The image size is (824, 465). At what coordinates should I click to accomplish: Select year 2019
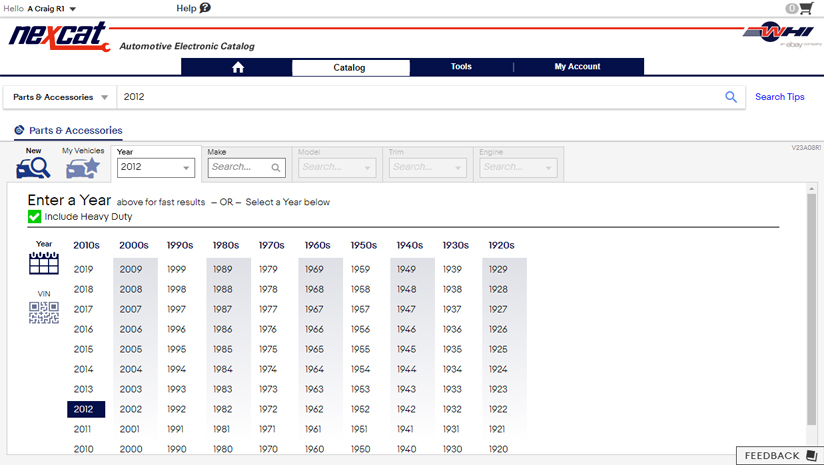coord(83,269)
